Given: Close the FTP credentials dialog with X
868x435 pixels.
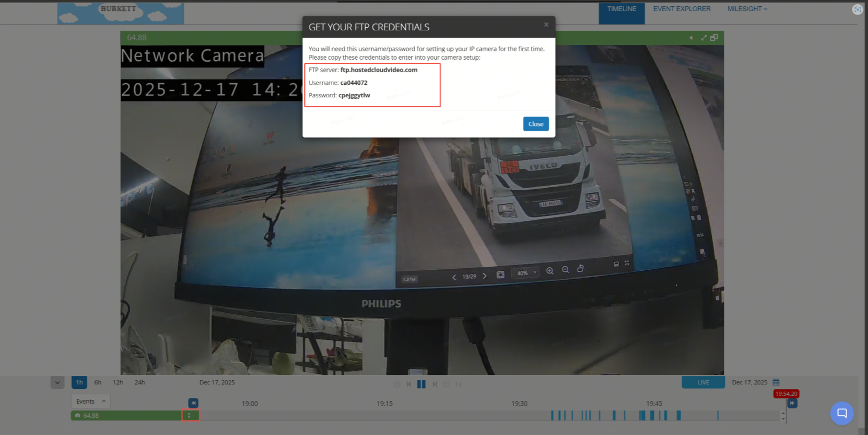Looking at the screenshot, I should coord(546,25).
